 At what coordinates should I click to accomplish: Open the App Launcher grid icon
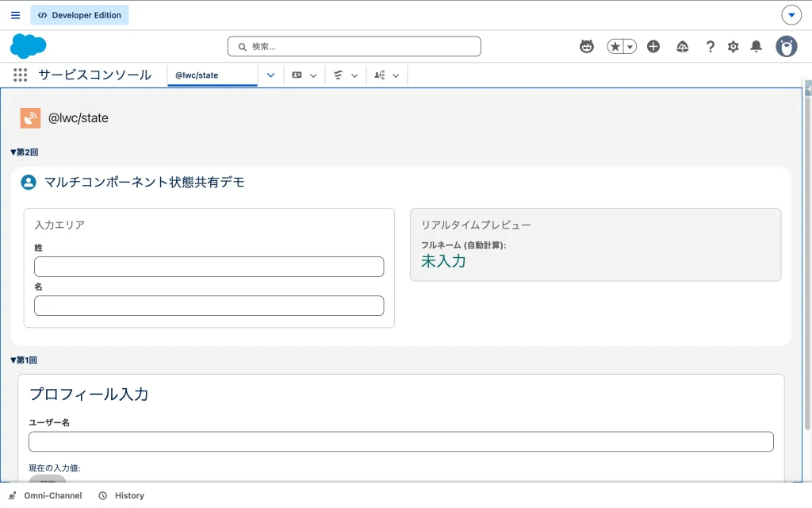21,75
